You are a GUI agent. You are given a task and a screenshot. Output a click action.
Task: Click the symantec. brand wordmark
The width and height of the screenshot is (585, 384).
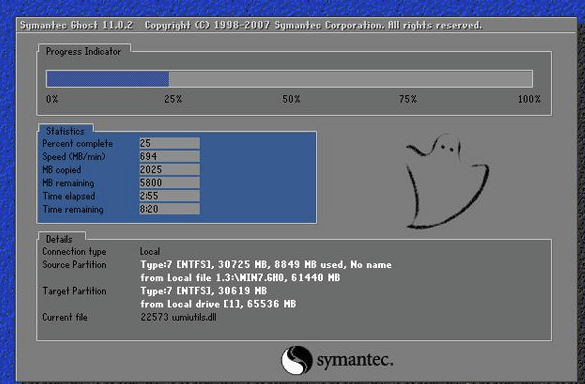354,360
